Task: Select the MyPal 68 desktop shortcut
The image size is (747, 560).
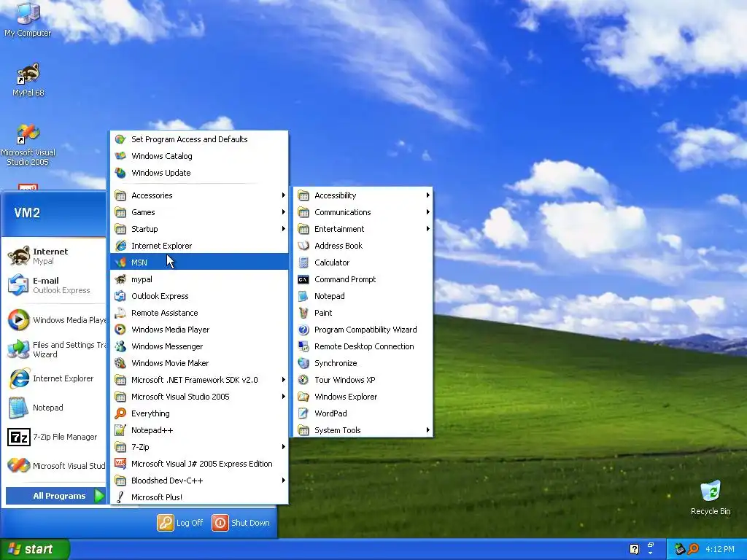Action: tap(28, 79)
